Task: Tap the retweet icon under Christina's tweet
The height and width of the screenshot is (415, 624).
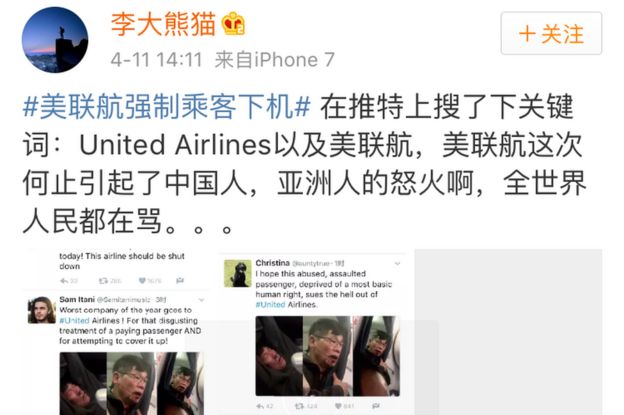Action: pyautogui.click(x=299, y=406)
